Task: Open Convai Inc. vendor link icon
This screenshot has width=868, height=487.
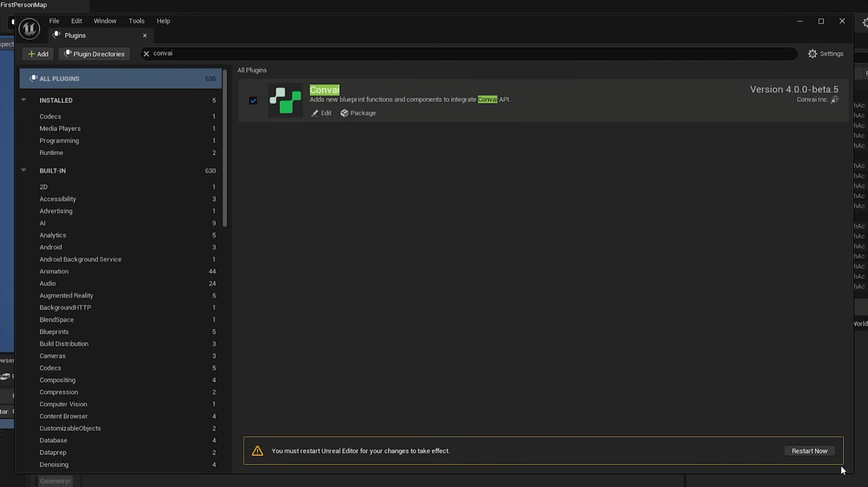Action: (x=835, y=99)
